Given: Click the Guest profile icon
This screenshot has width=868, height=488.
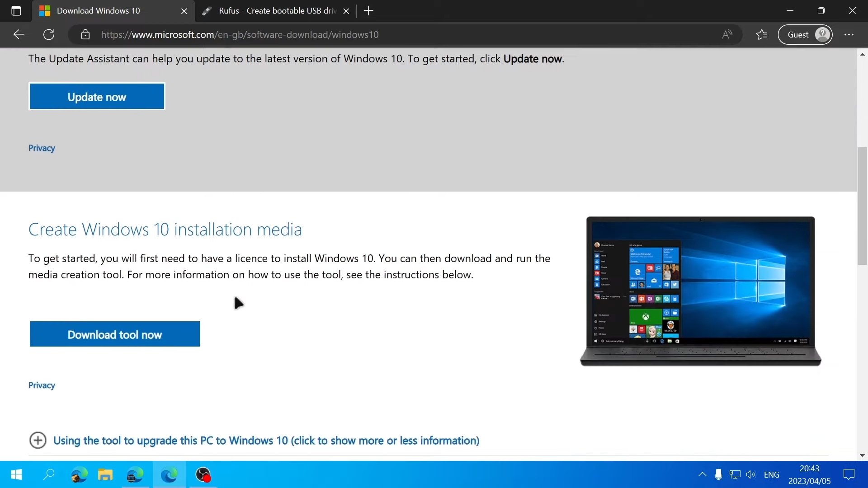Looking at the screenshot, I should pyautogui.click(x=806, y=34).
